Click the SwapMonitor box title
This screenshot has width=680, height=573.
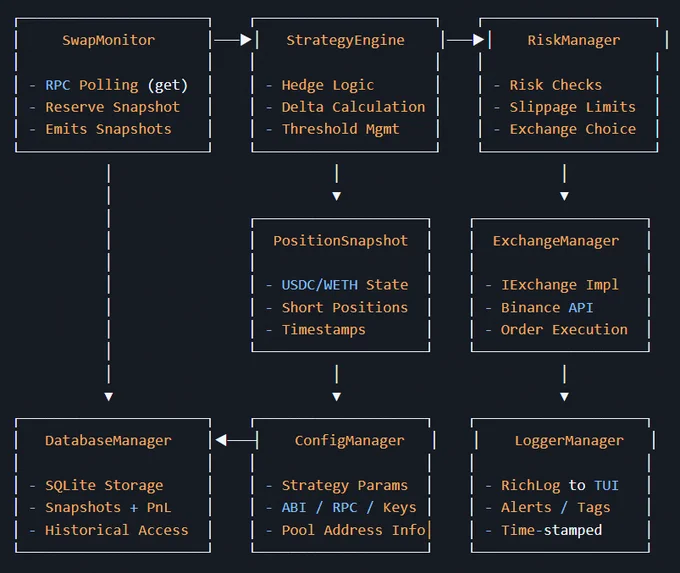pos(108,40)
